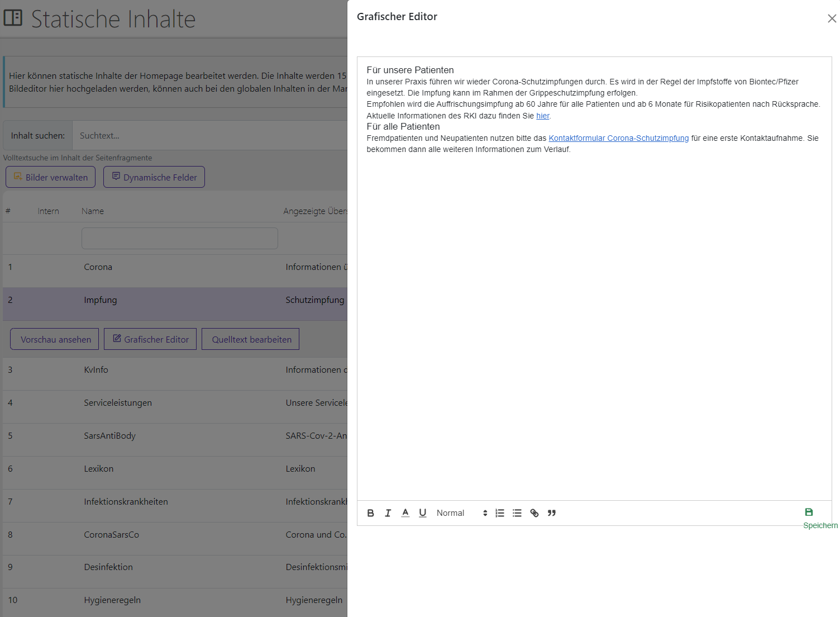840x617 pixels.
Task: Open the Normal heading style dropdown
Action: click(461, 513)
